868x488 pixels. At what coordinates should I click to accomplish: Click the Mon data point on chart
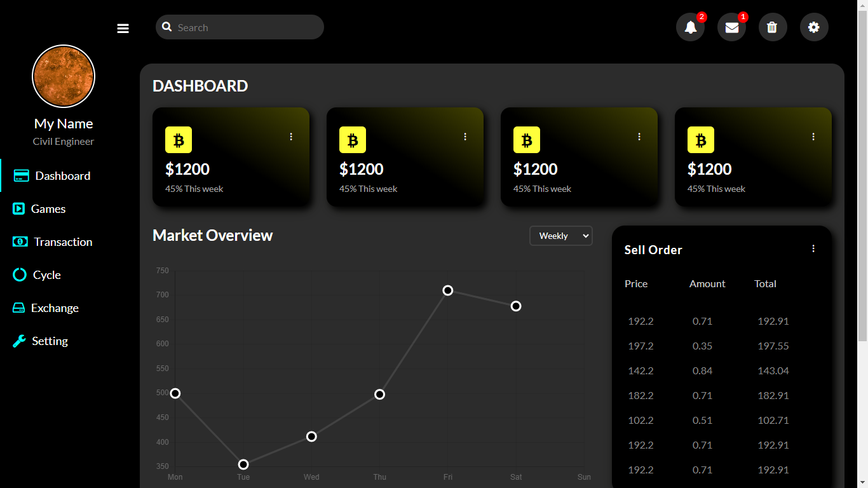point(175,393)
